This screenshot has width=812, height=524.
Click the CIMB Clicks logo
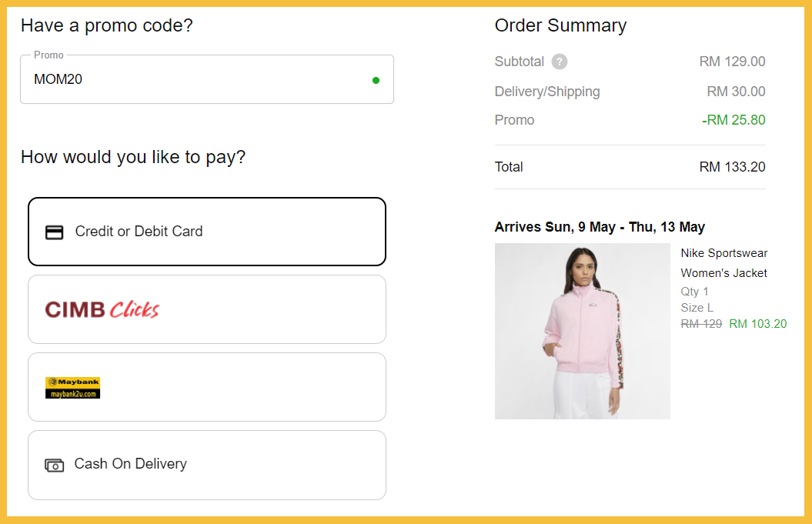click(102, 309)
